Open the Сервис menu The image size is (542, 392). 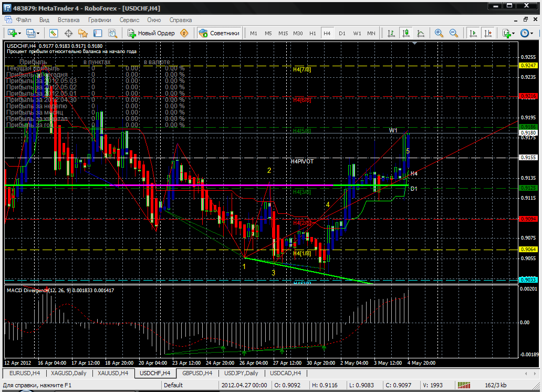tap(129, 20)
